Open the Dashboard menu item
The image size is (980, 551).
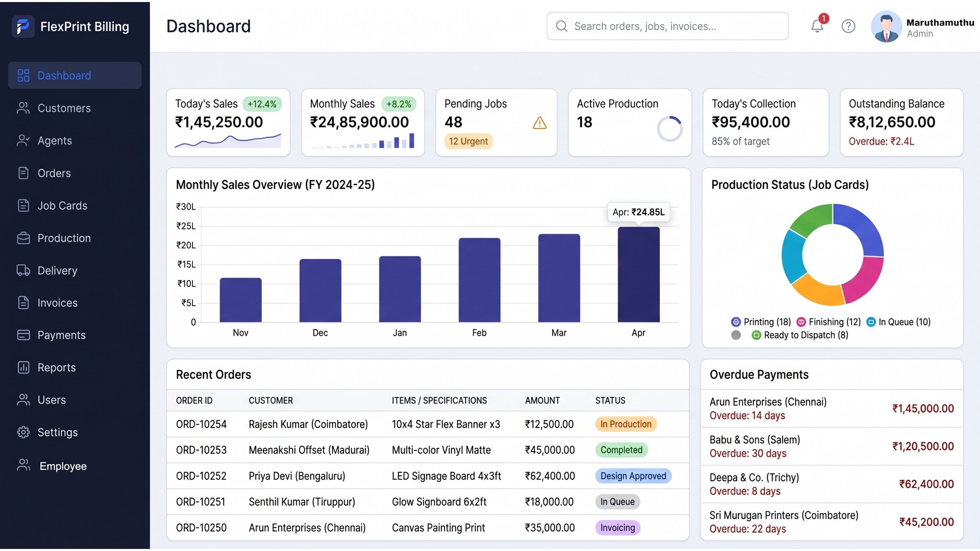click(x=75, y=76)
